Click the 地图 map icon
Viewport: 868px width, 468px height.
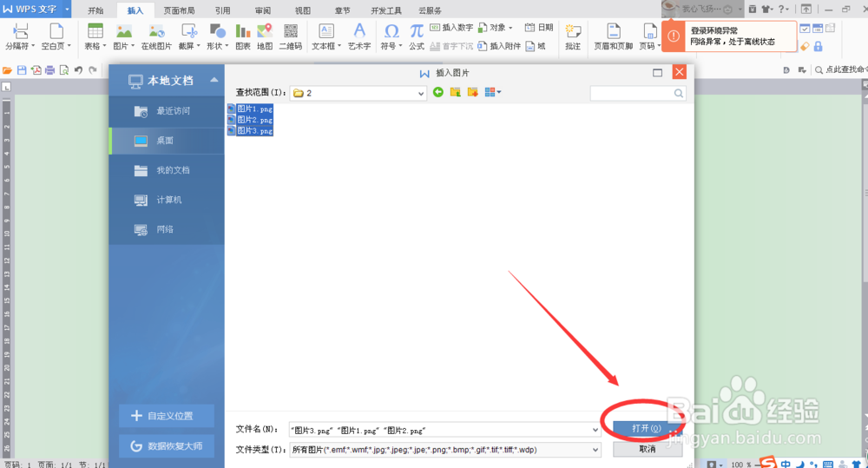(265, 31)
